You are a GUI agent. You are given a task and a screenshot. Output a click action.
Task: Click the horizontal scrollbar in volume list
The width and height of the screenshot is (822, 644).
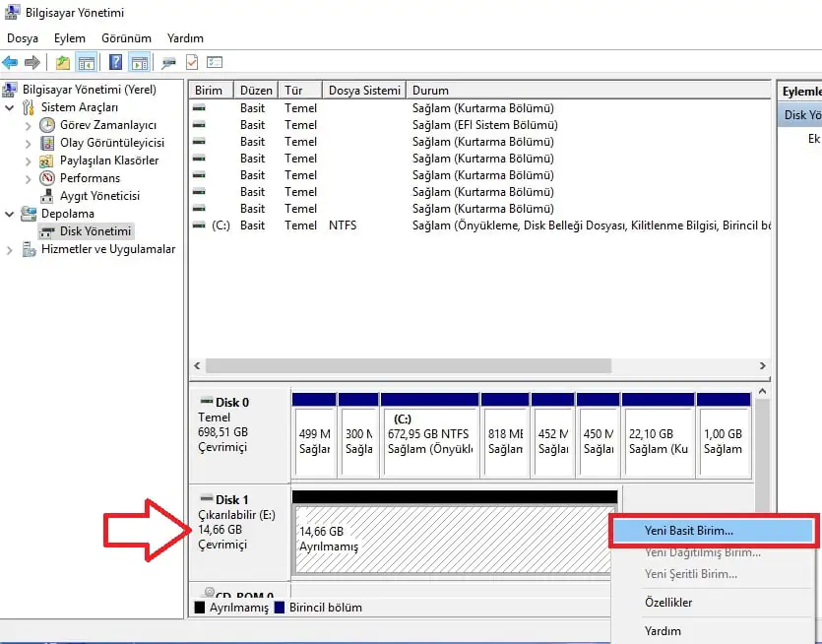click(x=409, y=365)
